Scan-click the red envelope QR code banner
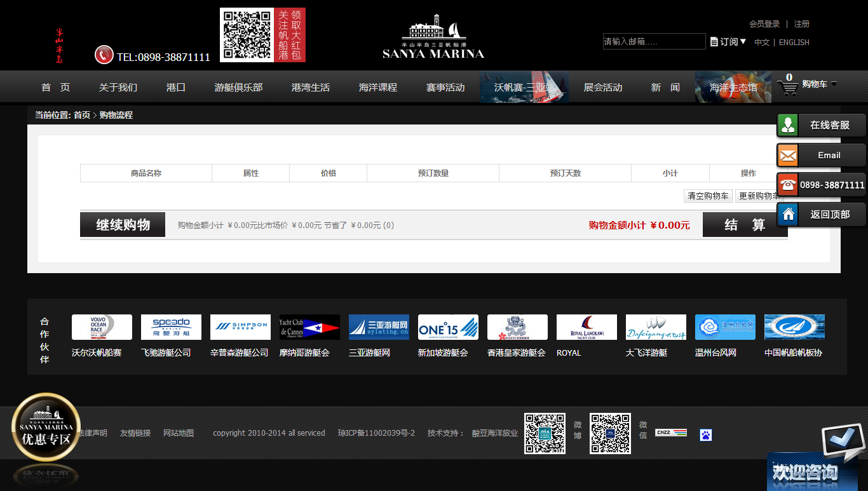Viewport: 868px width, 491px height. click(x=263, y=35)
